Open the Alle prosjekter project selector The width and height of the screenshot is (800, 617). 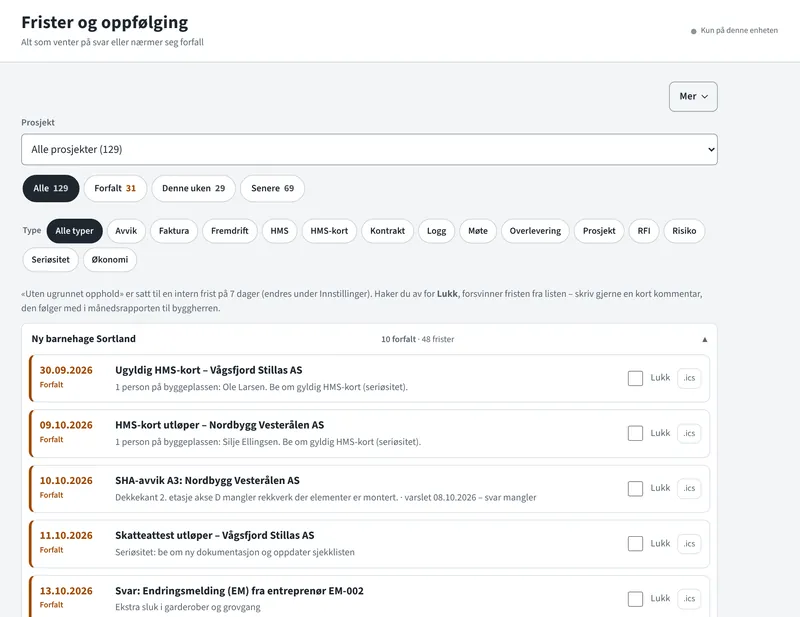[x=369, y=150]
